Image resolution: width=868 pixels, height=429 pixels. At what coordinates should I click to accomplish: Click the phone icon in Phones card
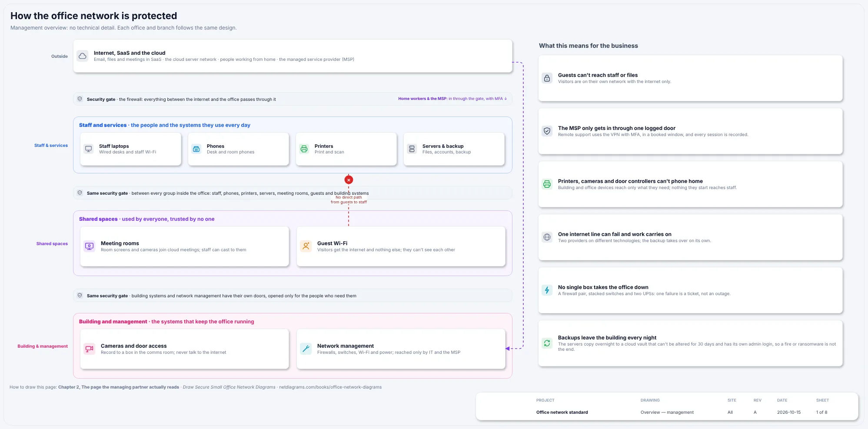[x=196, y=149]
